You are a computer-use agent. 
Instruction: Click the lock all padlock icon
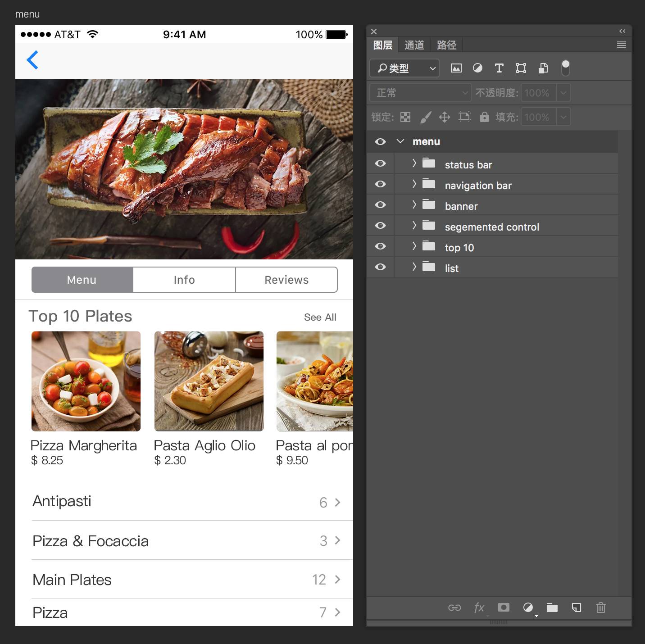[484, 117]
